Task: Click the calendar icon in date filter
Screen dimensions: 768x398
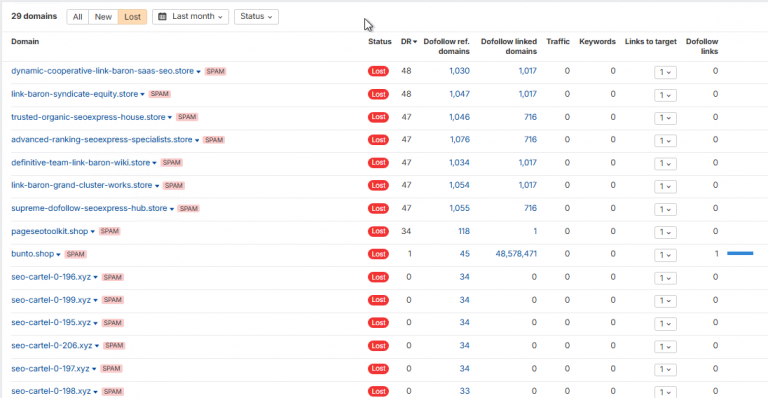Action: [162, 17]
